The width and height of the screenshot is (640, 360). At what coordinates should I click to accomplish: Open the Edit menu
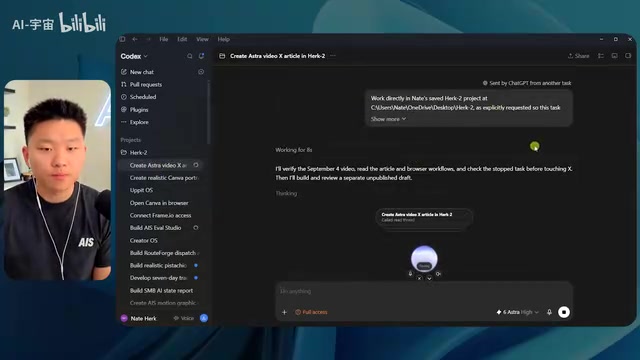pos(182,39)
